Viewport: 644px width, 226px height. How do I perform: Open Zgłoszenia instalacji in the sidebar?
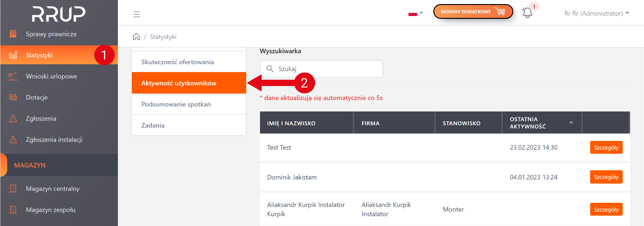(x=54, y=139)
